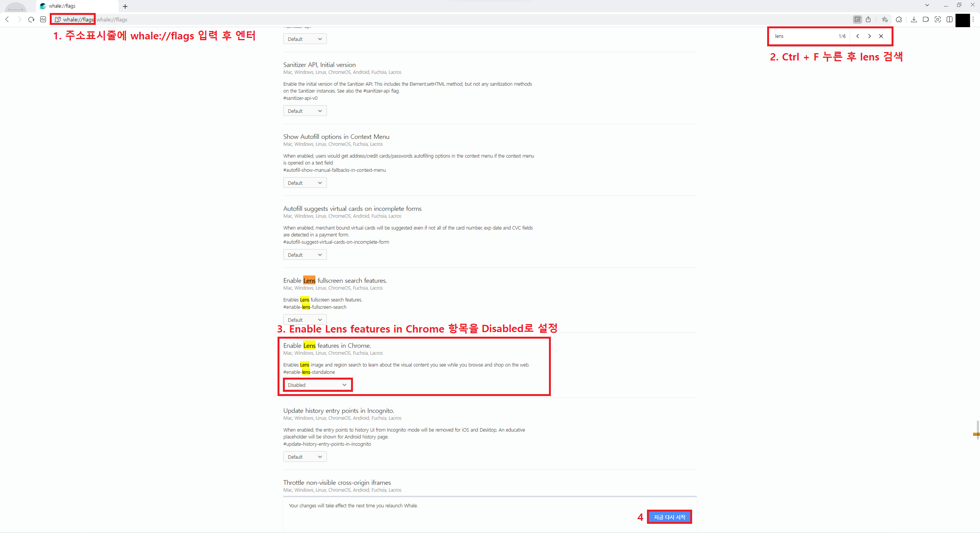Image resolution: width=980 pixels, height=533 pixels.
Task: Open the Extensions puzzle icon
Action: coord(899,20)
